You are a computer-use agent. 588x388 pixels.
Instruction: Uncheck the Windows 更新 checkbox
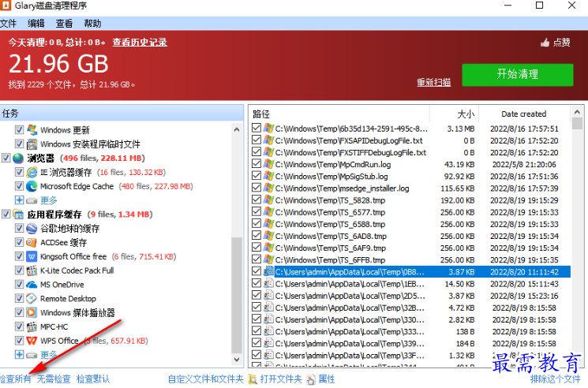(x=19, y=130)
